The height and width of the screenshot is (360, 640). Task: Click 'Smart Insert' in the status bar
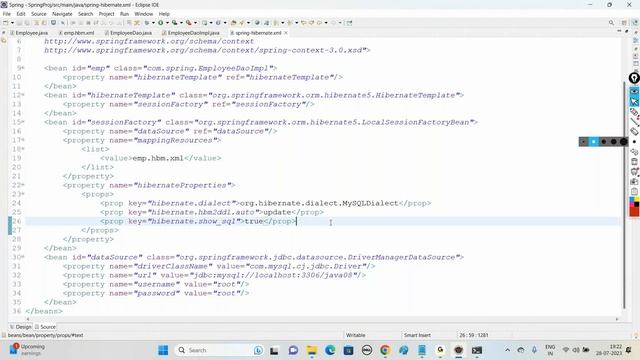[417, 335]
